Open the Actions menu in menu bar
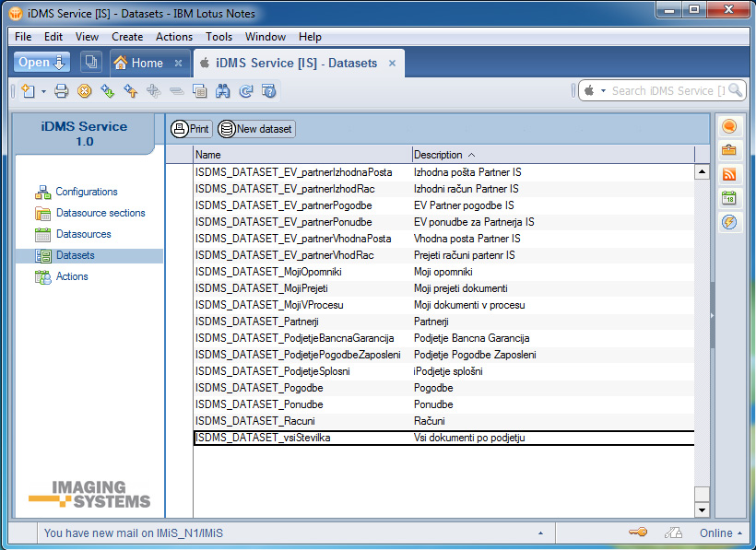Image resolution: width=756 pixels, height=550 pixels. tap(174, 37)
